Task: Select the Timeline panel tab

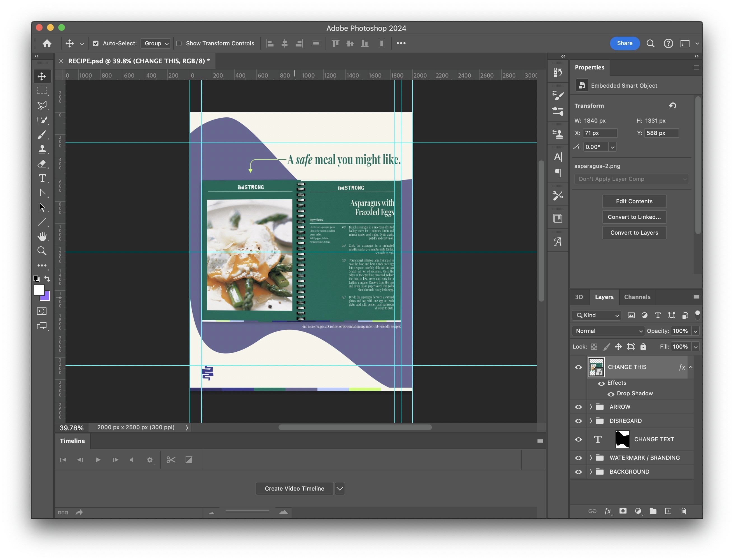Action: pos(72,441)
